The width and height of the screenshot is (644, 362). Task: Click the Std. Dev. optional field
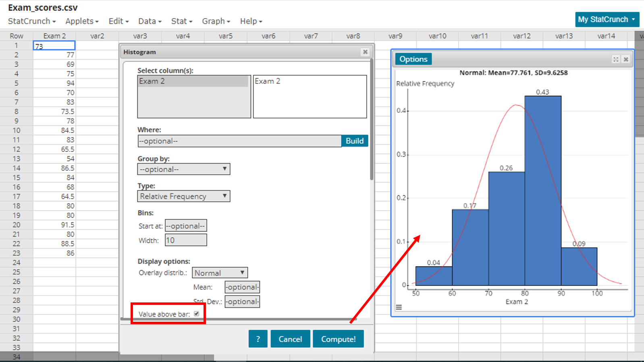pos(242,302)
